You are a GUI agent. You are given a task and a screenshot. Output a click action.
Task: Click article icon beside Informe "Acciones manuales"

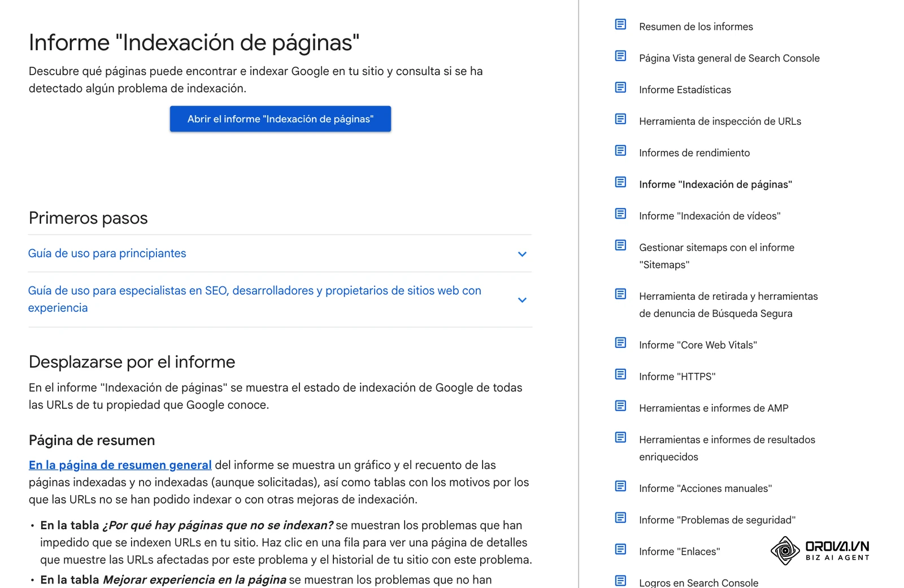[620, 486]
